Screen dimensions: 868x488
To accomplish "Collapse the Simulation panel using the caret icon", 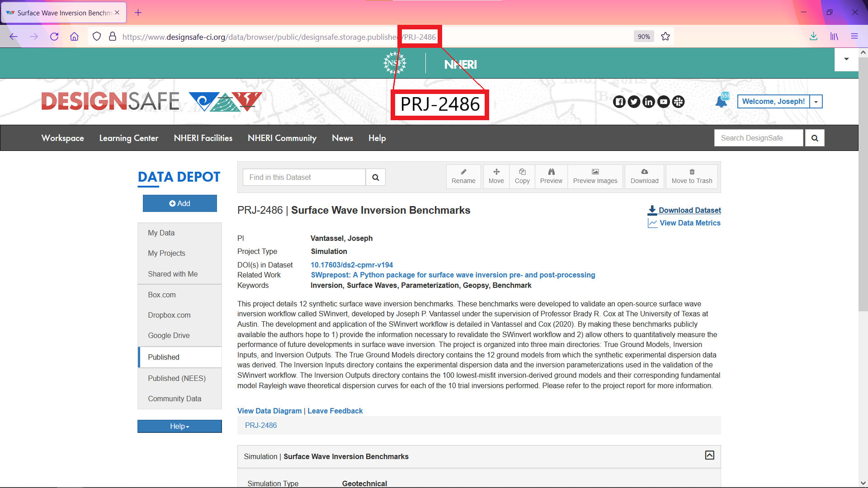I will pyautogui.click(x=710, y=455).
